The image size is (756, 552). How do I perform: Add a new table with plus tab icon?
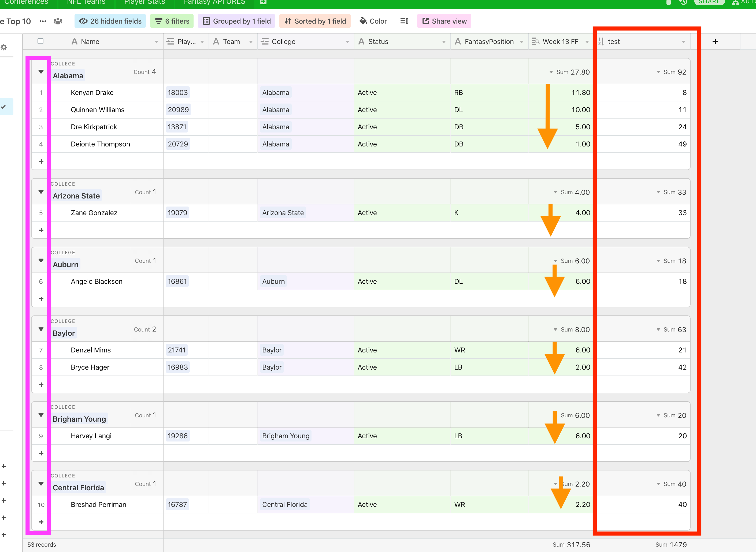[x=263, y=2]
